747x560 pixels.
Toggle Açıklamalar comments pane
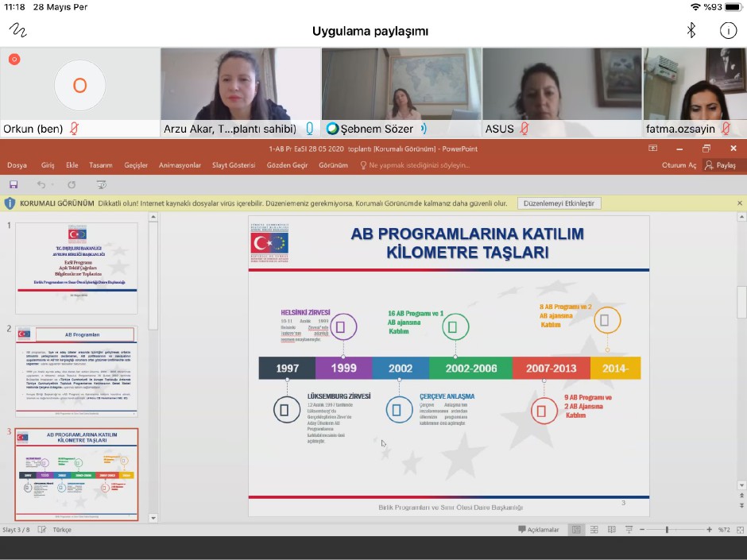539,530
